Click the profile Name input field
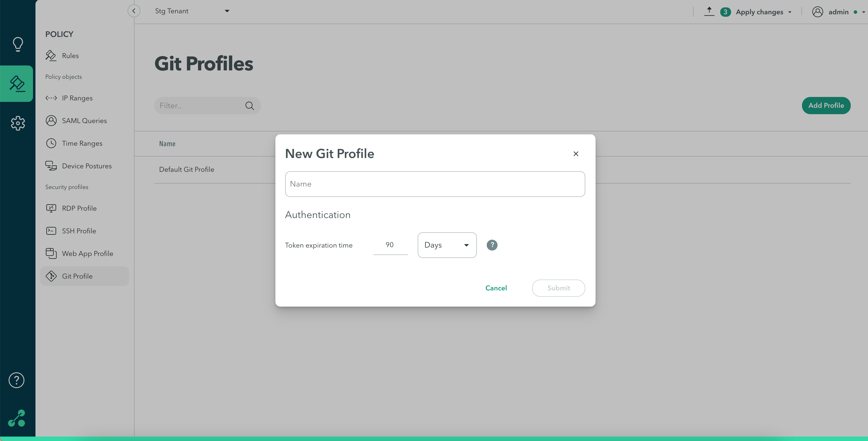The image size is (868, 441). (x=435, y=184)
